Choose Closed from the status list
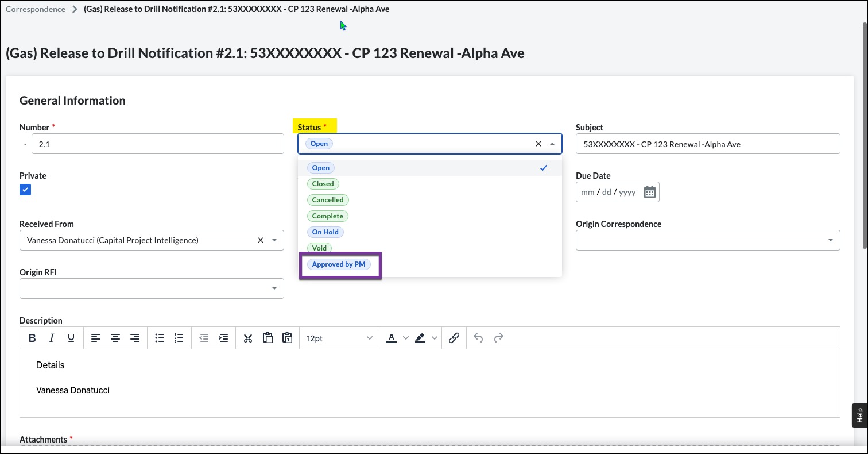 click(323, 184)
